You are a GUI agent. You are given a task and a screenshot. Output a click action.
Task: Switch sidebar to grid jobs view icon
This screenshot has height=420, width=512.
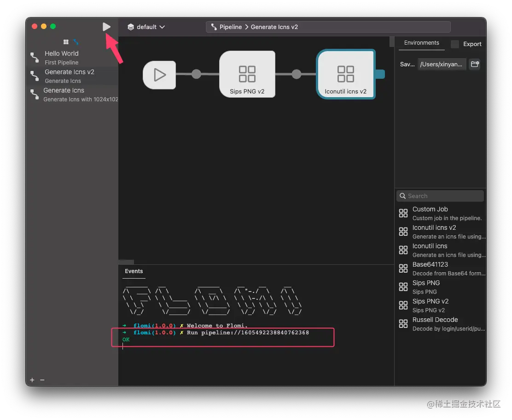(66, 42)
